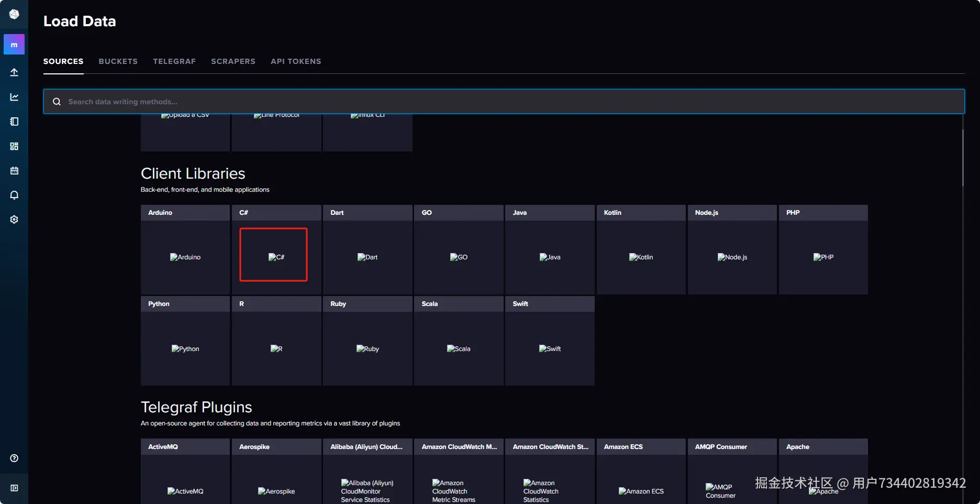Switch to the API Tokens tab
980x504 pixels.
click(296, 61)
